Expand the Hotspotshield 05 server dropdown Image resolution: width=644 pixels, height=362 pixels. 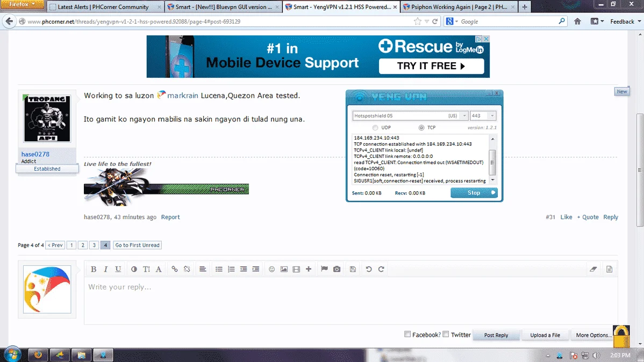click(464, 115)
